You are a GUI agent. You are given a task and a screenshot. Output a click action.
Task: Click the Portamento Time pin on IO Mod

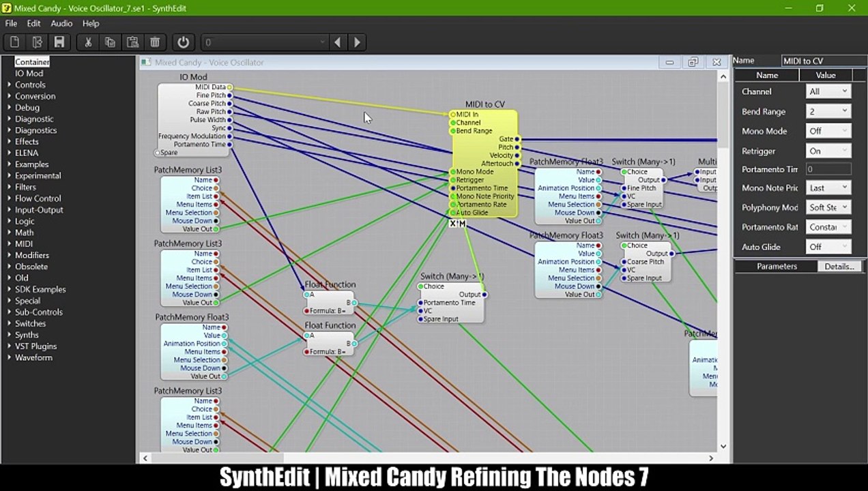pyautogui.click(x=229, y=145)
